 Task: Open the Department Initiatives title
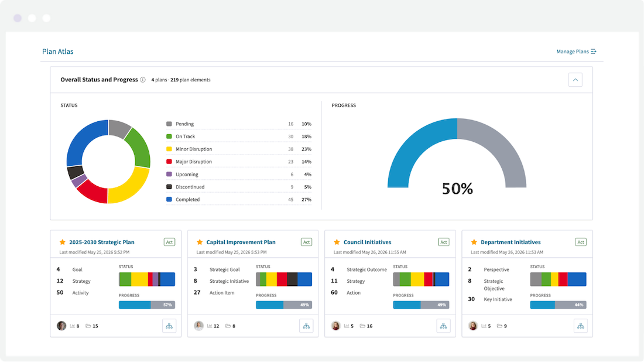[x=511, y=242]
